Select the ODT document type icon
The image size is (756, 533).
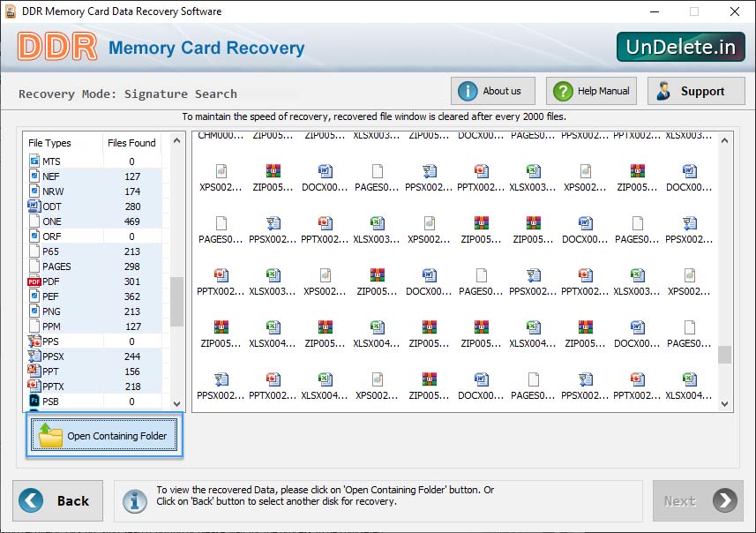click(34, 206)
